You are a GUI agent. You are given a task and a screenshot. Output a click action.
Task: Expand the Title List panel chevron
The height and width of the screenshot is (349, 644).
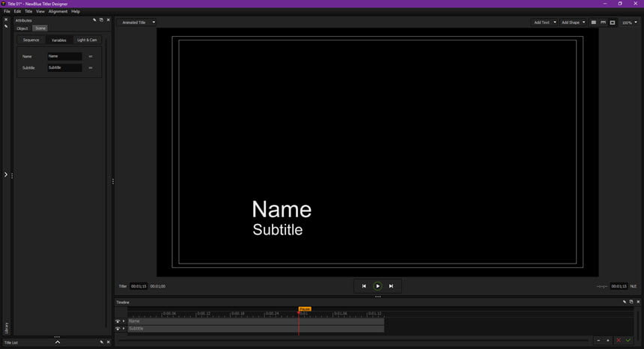[x=58, y=342]
